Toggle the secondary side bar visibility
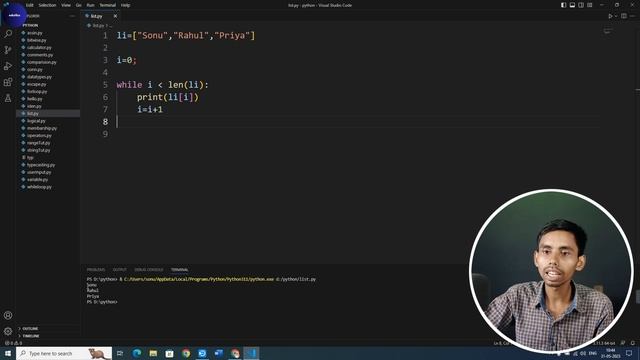This screenshot has width=640, height=360. (x=581, y=5)
